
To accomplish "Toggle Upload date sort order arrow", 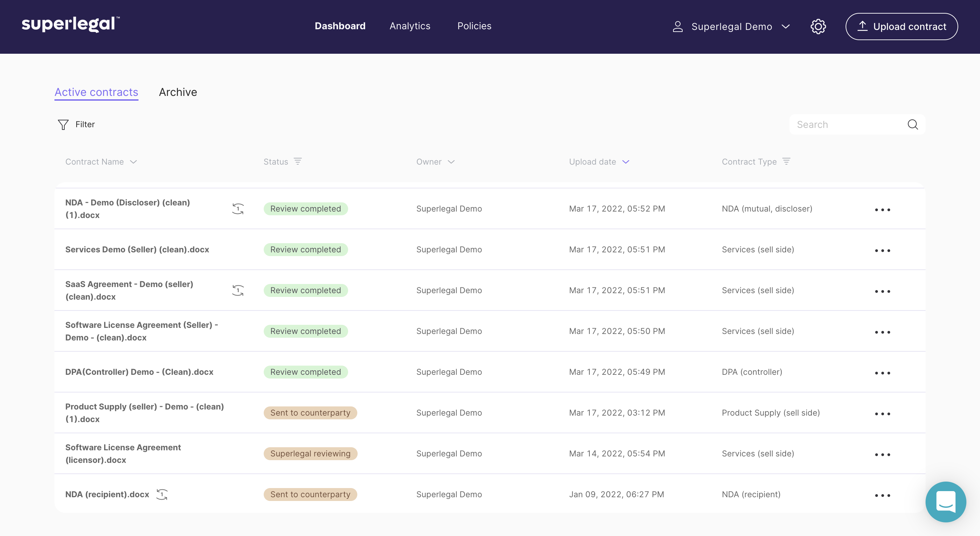I will click(x=626, y=162).
